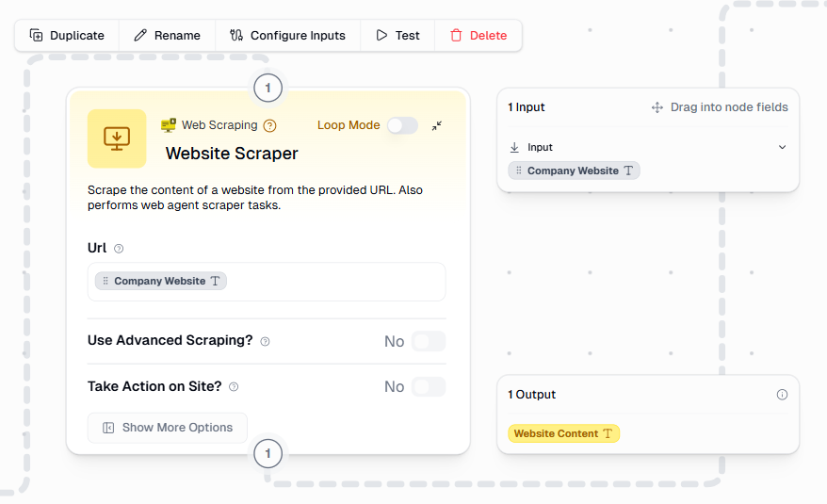The width and height of the screenshot is (827, 504).
Task: Run the Test button
Action: [x=397, y=36]
